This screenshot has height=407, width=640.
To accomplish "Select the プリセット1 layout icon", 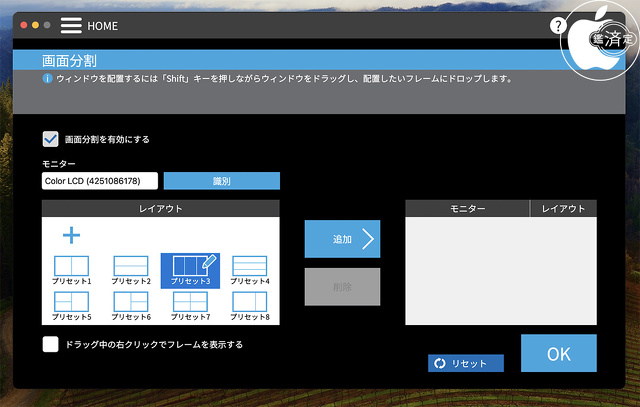I will pos(70,266).
